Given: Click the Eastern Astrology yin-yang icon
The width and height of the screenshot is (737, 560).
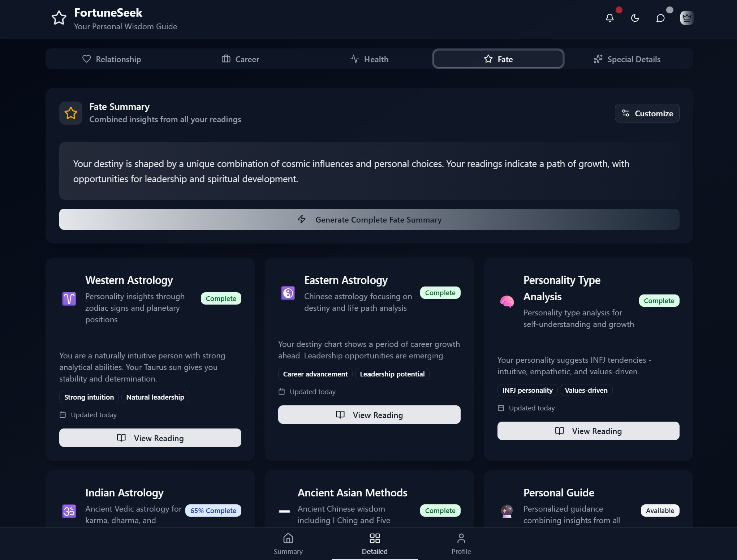Looking at the screenshot, I should click(288, 293).
